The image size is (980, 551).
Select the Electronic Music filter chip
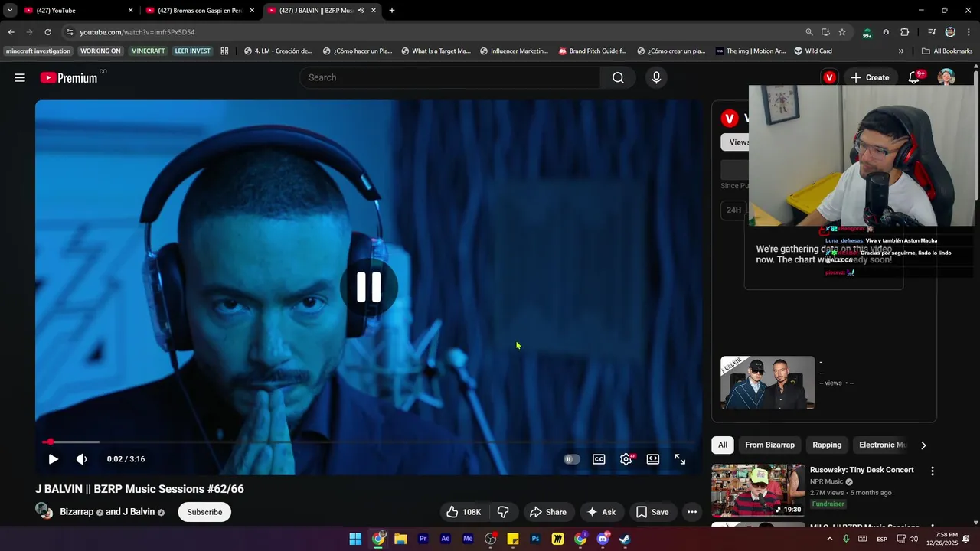[883, 445]
